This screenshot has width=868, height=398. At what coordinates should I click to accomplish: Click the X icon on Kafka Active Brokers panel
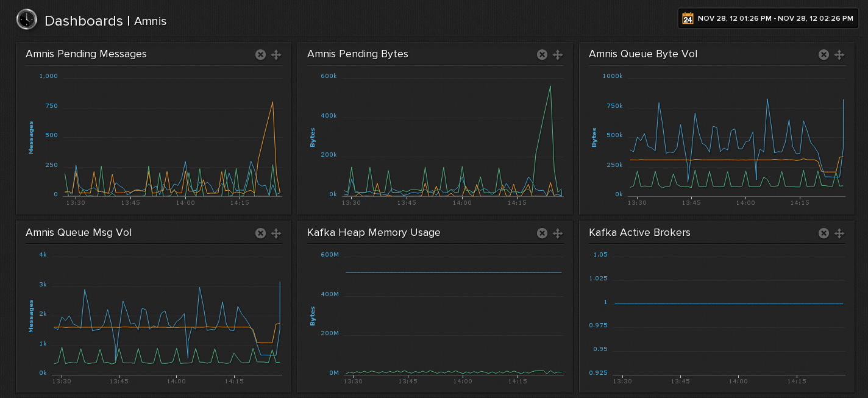tap(824, 233)
